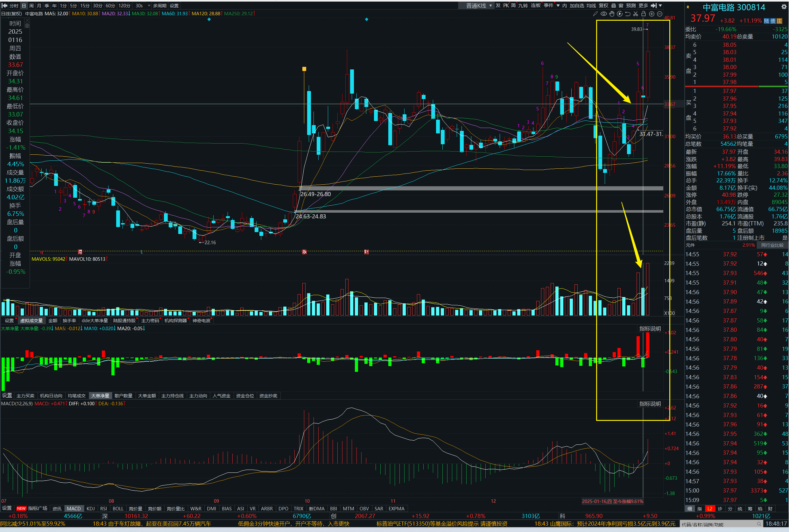This screenshot has height=532, width=789.
Task: Click the undo arrow icon in chart toolbar
Action: click(x=628, y=14)
